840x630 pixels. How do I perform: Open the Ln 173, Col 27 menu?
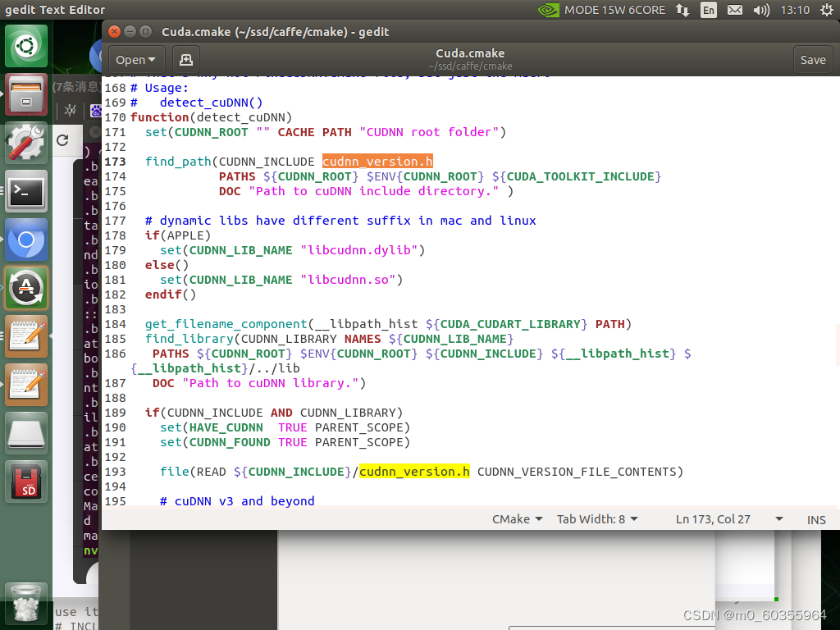tap(729, 519)
